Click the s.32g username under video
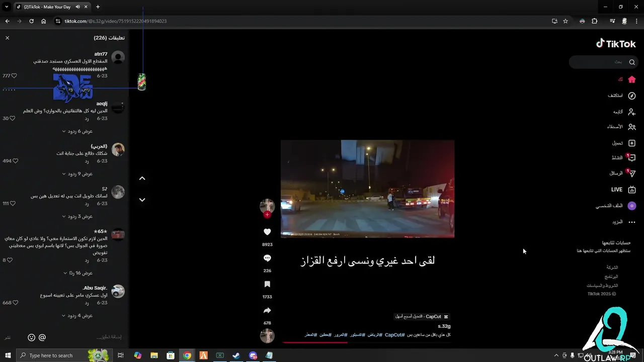The image size is (644, 362). tap(444, 326)
